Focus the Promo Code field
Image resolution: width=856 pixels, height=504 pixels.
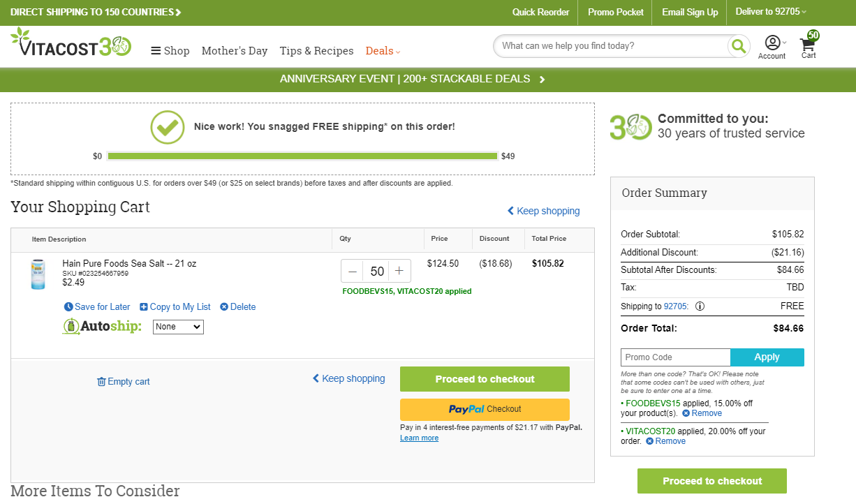[675, 357]
